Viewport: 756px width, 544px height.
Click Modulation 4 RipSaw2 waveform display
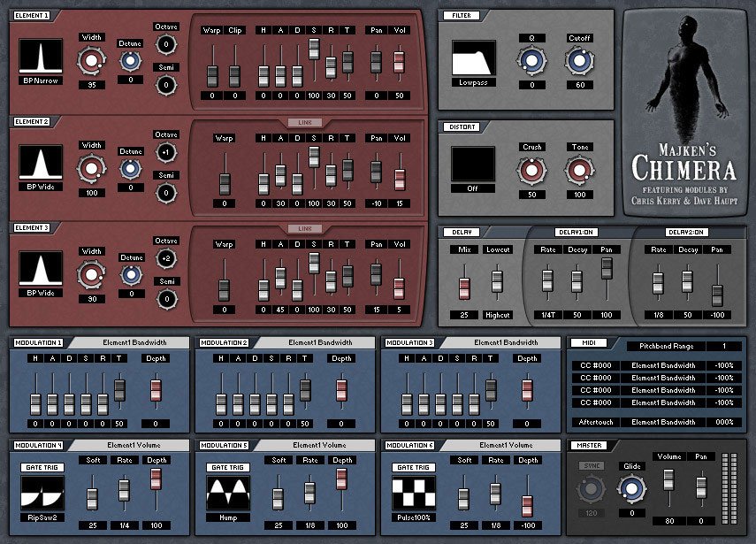click(x=42, y=493)
